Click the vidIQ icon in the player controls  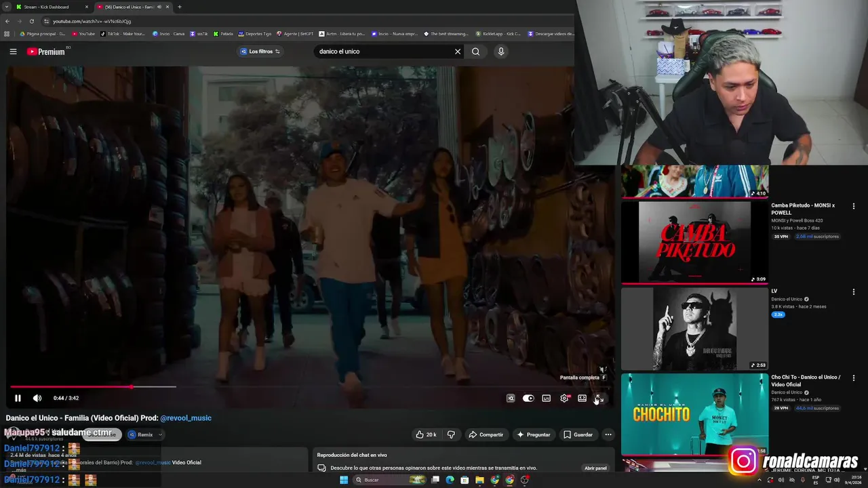tap(511, 399)
